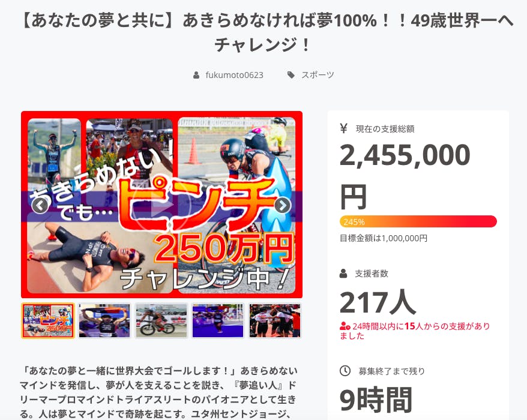
Task: Select the third thumbnail of cyclist
Action: [161, 320]
